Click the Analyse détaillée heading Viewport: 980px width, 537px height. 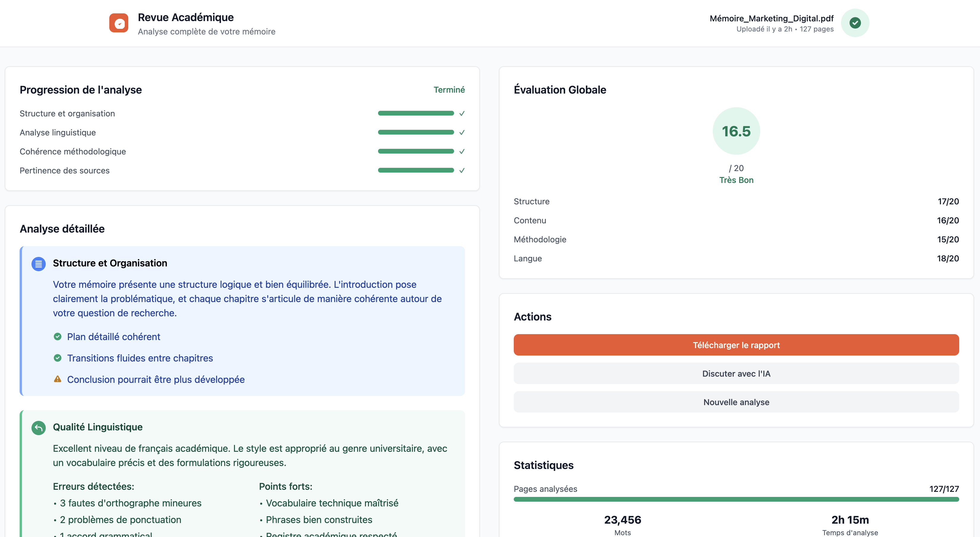point(62,229)
